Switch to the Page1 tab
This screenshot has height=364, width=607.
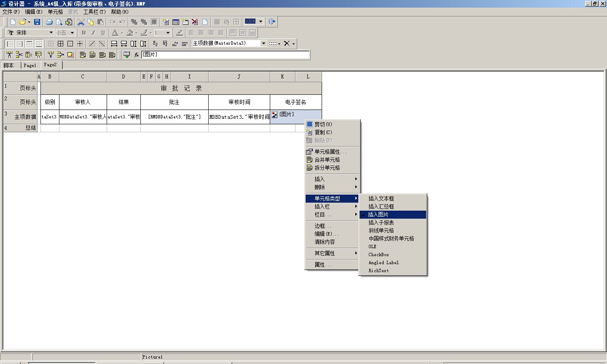(x=30, y=65)
